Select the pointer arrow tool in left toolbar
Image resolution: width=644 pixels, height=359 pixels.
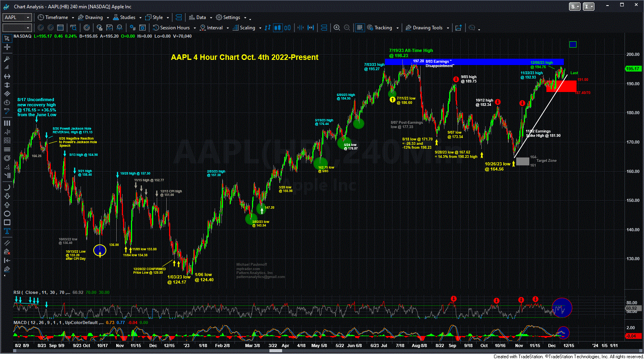click(7, 38)
